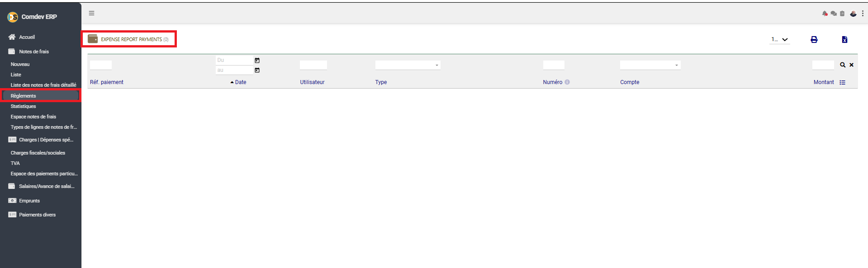This screenshot has height=268, width=868.
Task: Clear filters with the X icon
Action: pos(851,65)
